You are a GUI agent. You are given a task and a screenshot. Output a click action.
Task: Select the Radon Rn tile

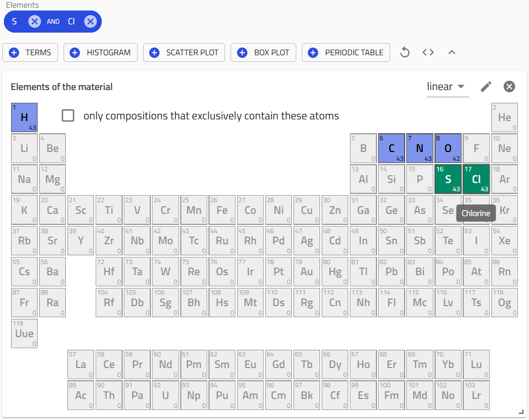click(x=505, y=272)
